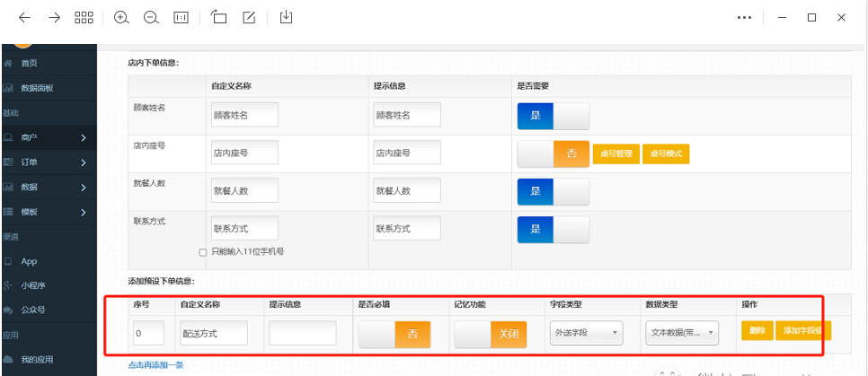Viewport: 868px width, 376px height.
Task: Check the 只能输入11位手机号 checkbox
Action: pos(203,252)
